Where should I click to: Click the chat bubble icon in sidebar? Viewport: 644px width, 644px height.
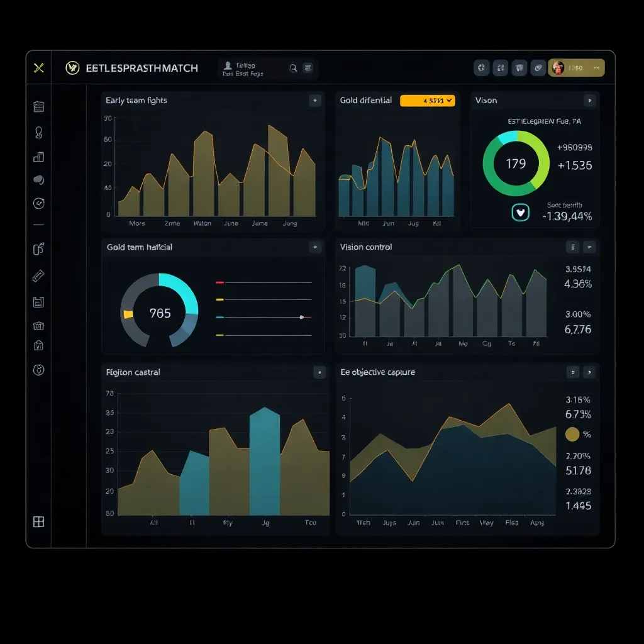(x=38, y=180)
